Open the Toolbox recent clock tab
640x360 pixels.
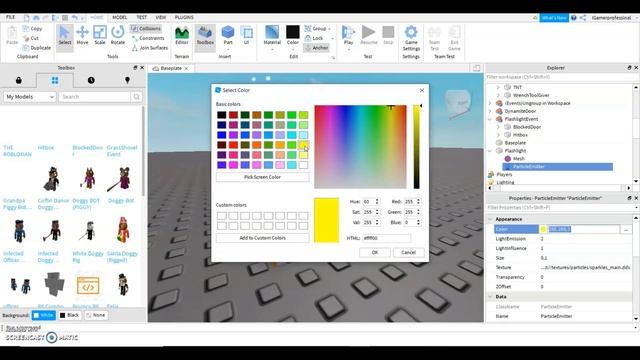91,80
